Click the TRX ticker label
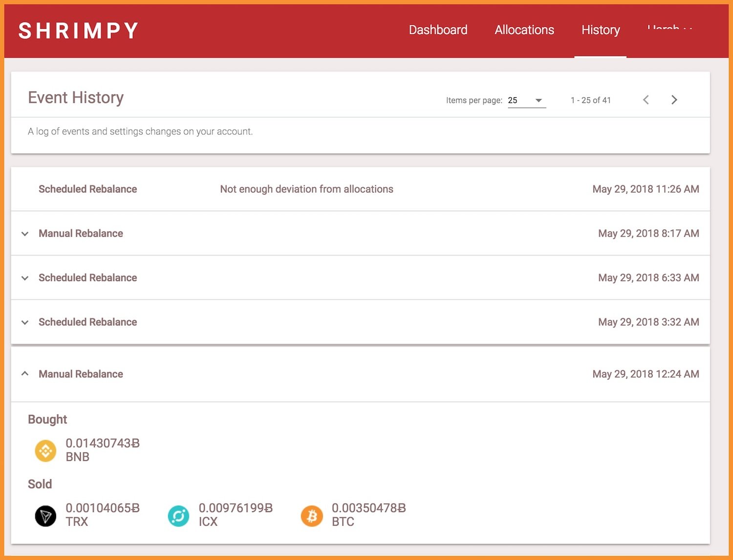 [x=77, y=521]
